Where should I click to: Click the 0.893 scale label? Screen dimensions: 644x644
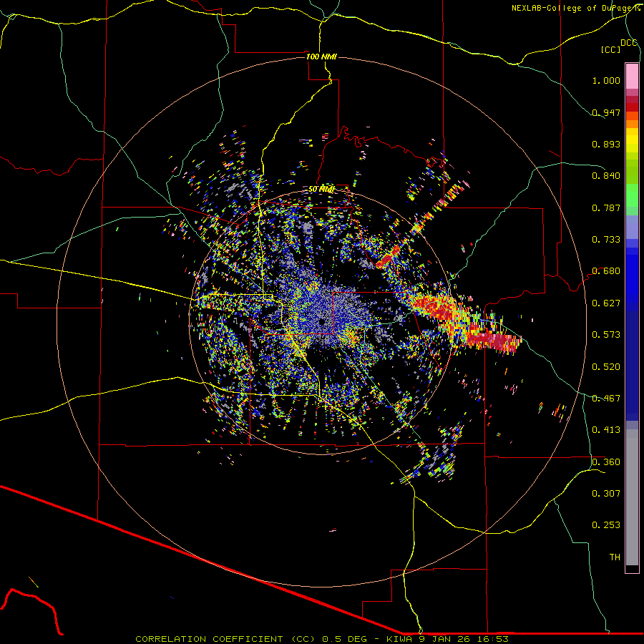click(x=606, y=144)
